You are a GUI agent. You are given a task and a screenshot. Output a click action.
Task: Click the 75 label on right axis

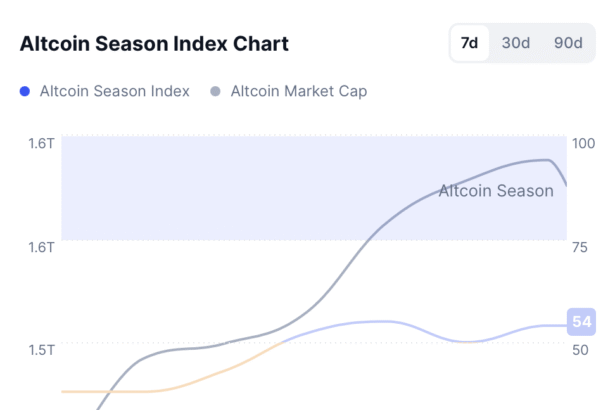pos(578,247)
